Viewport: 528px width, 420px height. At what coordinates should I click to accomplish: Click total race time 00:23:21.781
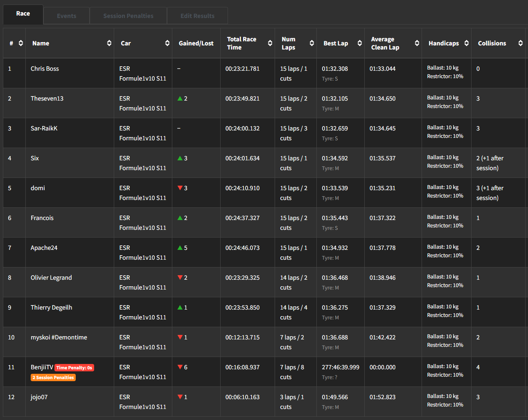click(x=242, y=69)
